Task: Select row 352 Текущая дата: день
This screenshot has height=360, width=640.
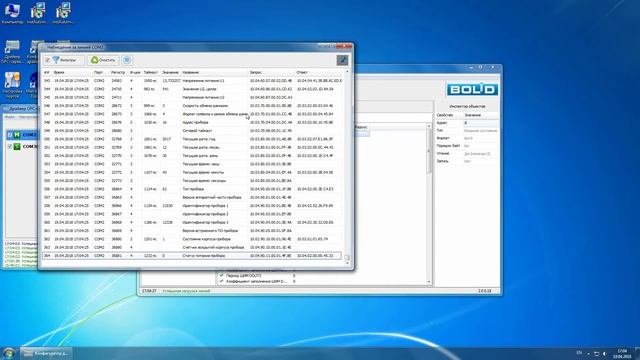Action: coord(192,156)
